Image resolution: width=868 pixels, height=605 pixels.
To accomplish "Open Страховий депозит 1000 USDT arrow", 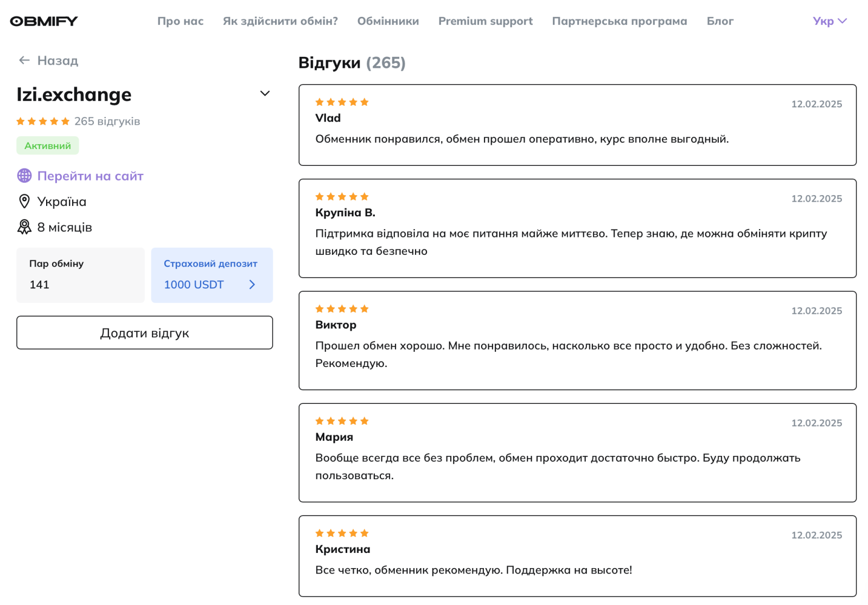I will point(252,285).
